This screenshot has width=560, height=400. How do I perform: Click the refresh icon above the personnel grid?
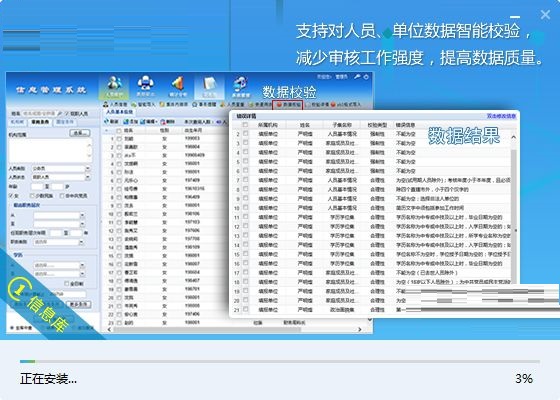[x=106, y=121]
